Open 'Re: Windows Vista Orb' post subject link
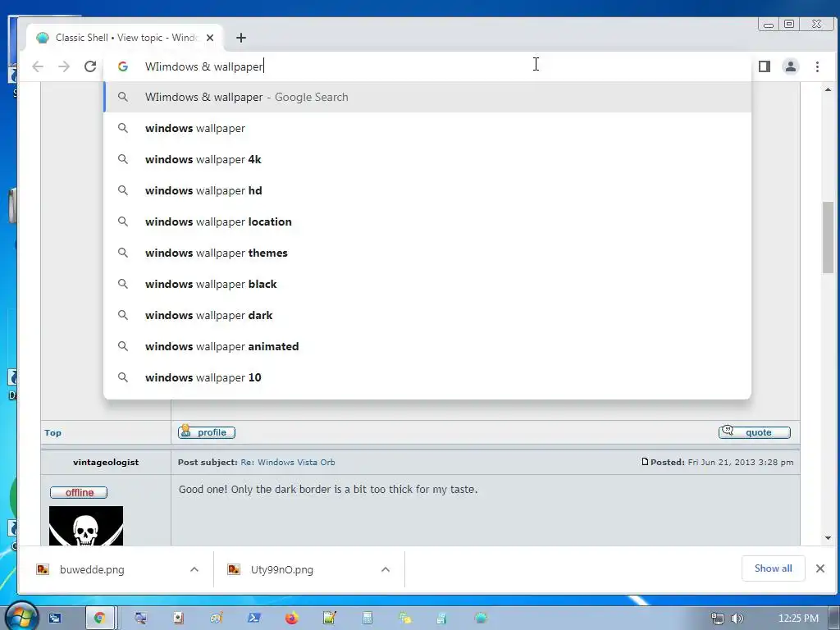 (288, 462)
